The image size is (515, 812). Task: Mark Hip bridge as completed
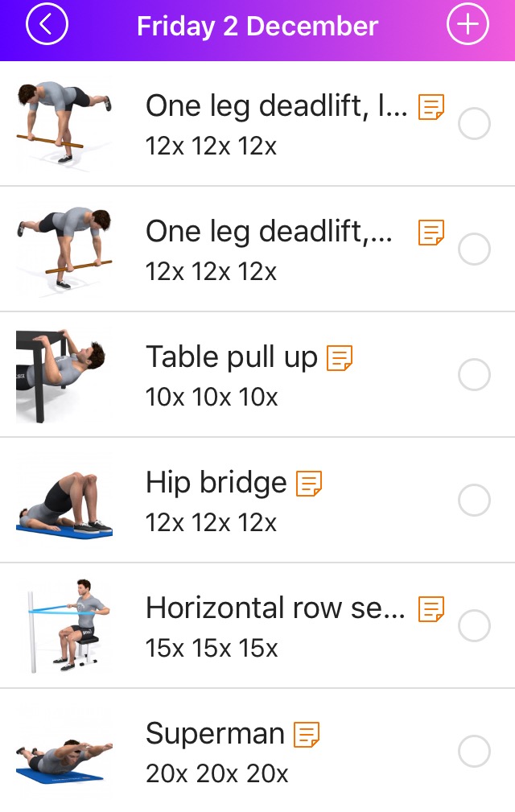point(474,501)
